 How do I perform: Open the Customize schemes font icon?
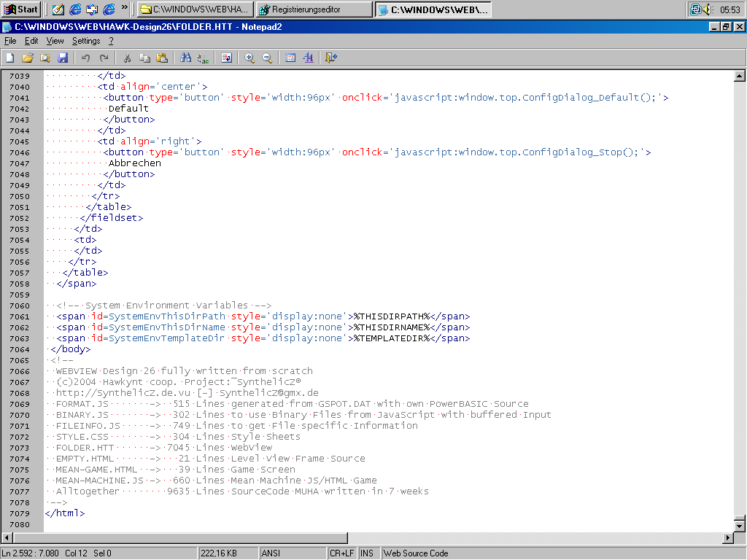click(x=308, y=58)
